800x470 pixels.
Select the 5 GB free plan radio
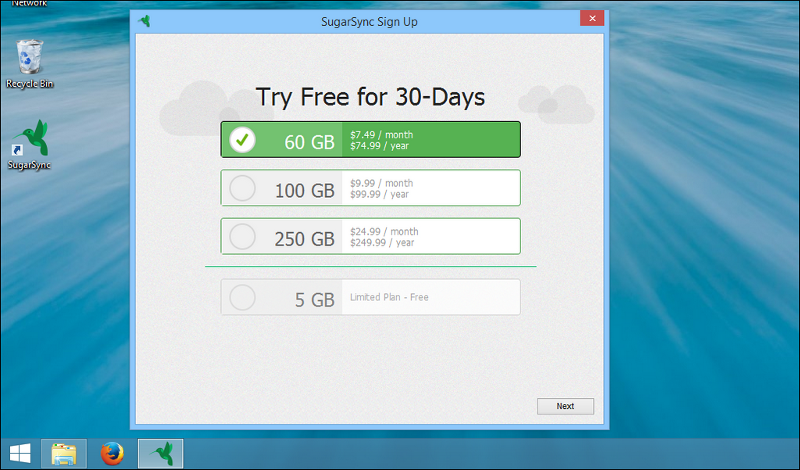pos(242,297)
